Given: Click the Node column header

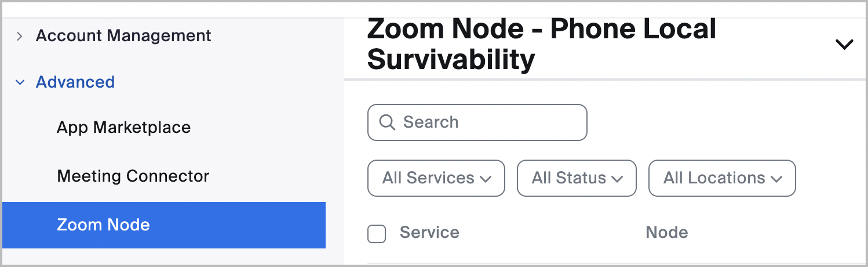Looking at the screenshot, I should click(x=666, y=233).
